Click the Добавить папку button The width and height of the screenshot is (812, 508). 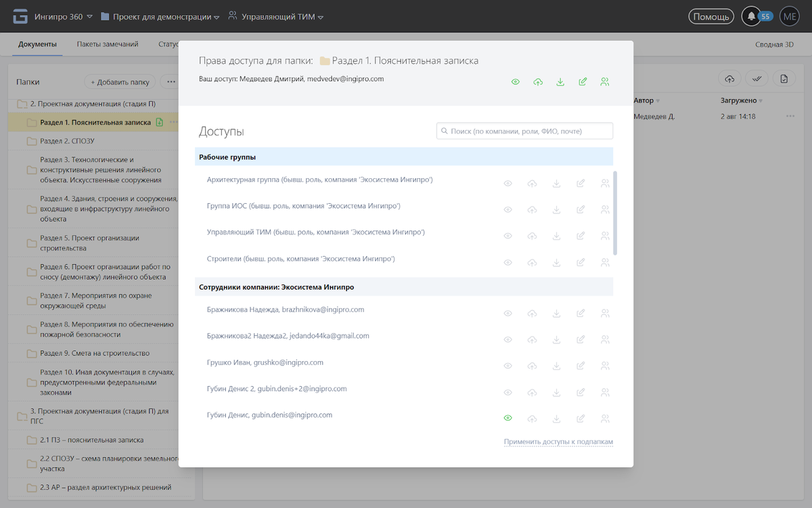pos(120,82)
